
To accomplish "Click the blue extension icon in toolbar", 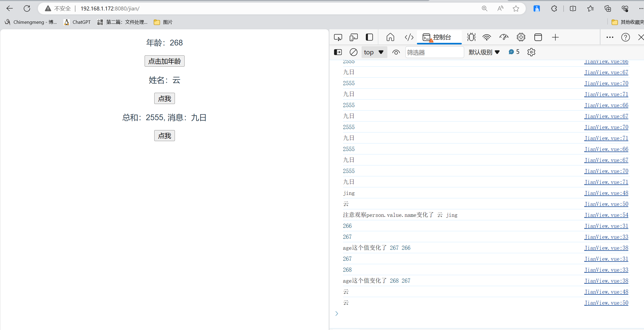I will (x=537, y=8).
